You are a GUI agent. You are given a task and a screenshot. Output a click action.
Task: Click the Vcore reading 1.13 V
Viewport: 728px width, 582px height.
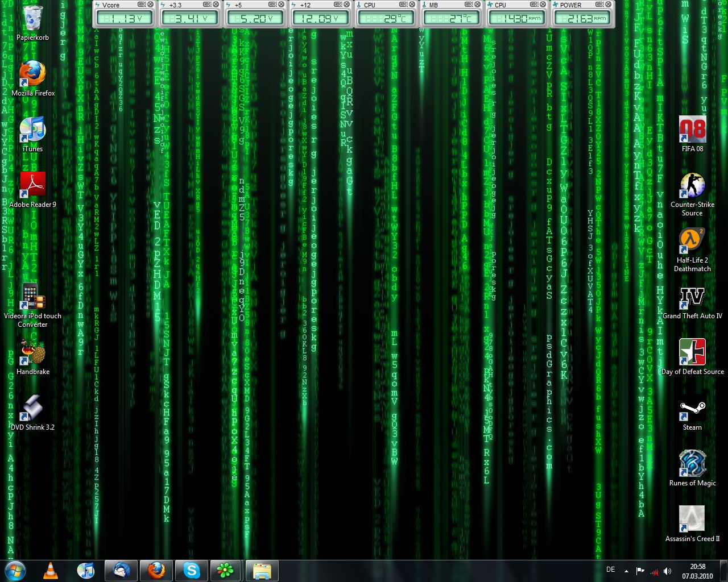click(126, 18)
